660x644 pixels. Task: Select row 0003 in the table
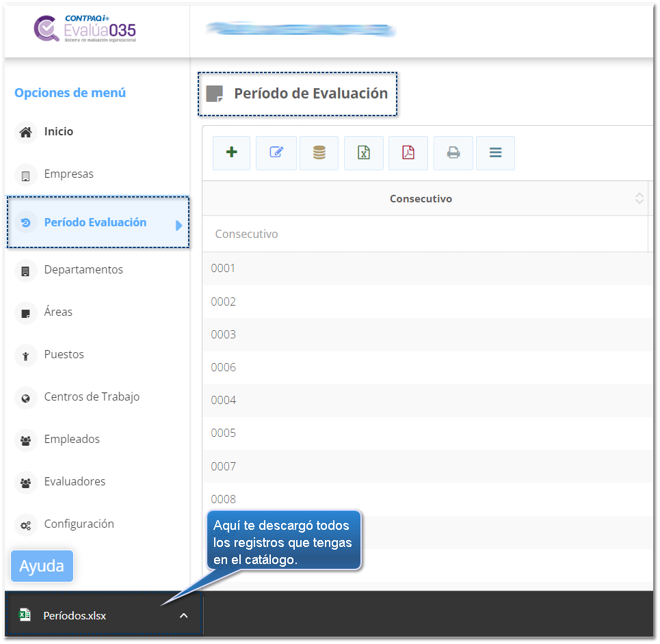[427, 334]
